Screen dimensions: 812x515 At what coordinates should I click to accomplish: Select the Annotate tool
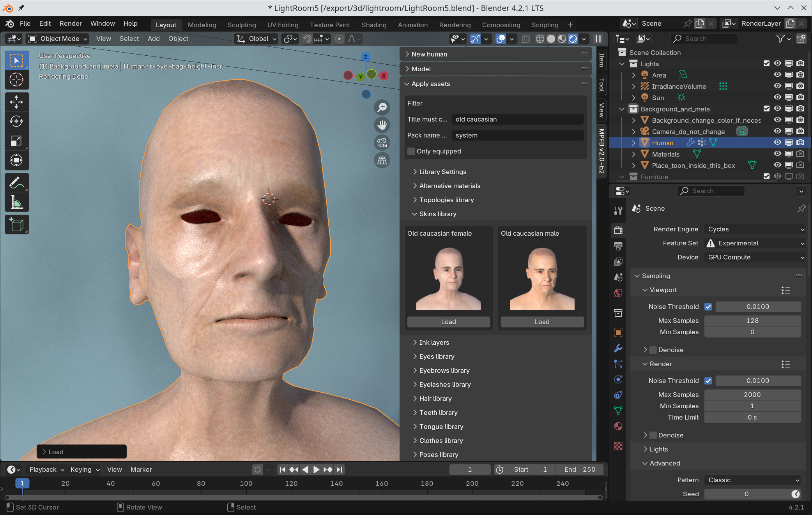click(x=16, y=183)
